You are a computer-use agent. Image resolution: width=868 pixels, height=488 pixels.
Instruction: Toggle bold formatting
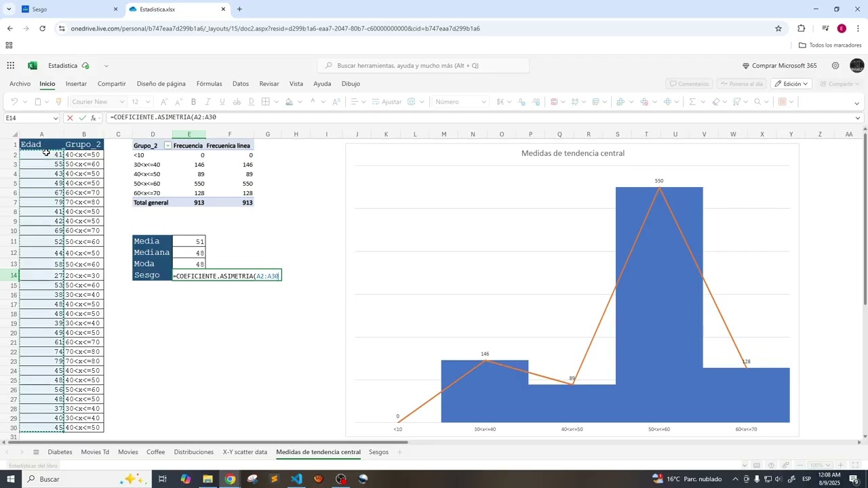(193, 102)
